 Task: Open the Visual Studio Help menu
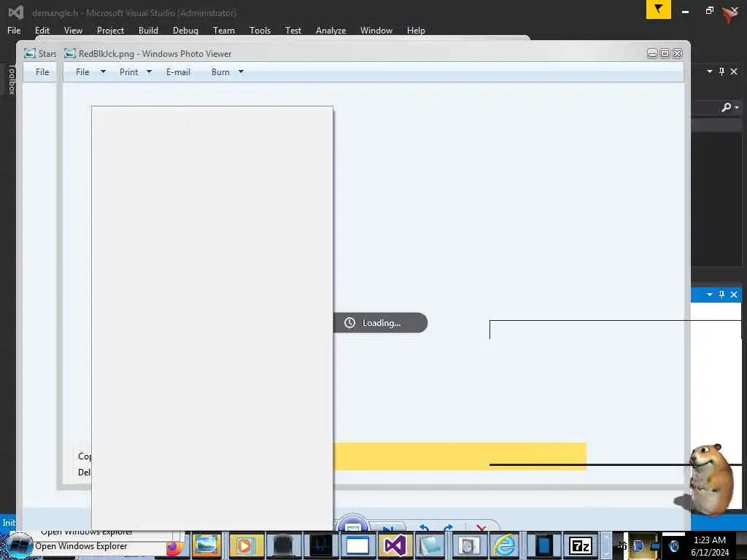click(x=416, y=31)
